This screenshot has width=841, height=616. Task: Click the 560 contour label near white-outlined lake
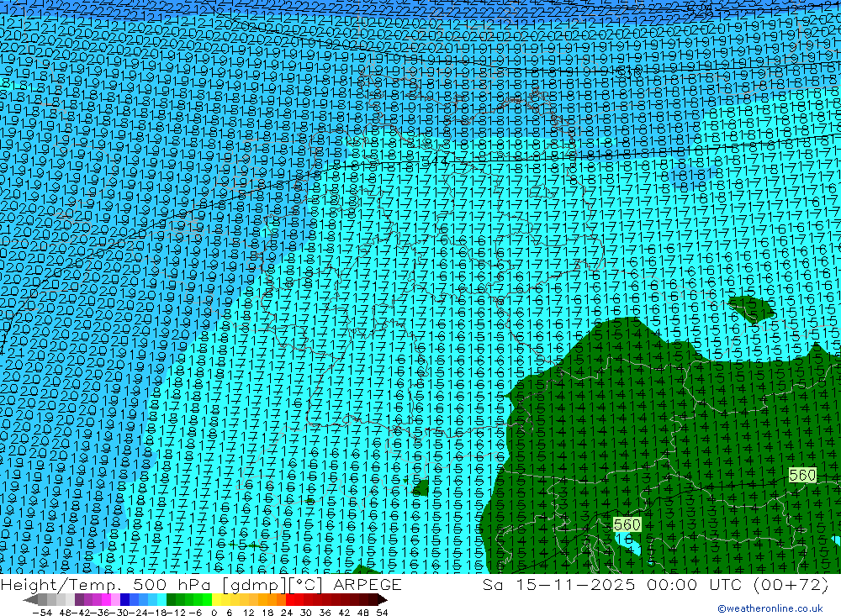coord(627,524)
